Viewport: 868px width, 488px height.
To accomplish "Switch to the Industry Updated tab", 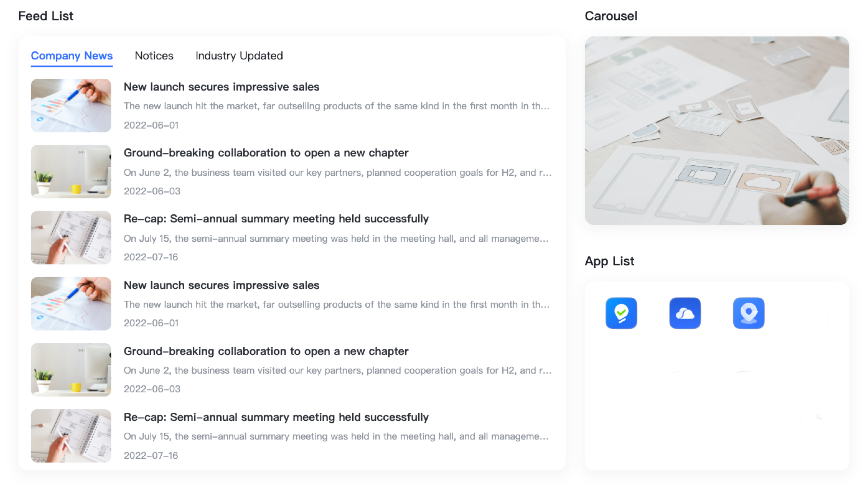I will pos(239,56).
